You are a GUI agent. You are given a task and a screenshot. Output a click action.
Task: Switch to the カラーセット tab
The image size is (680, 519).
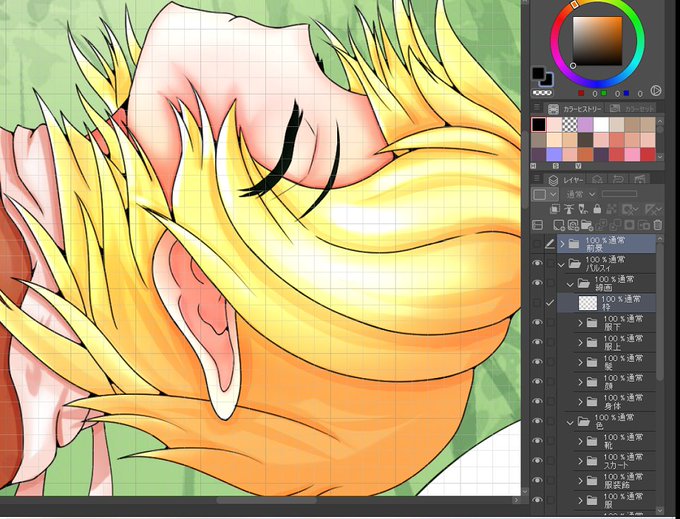(x=632, y=108)
